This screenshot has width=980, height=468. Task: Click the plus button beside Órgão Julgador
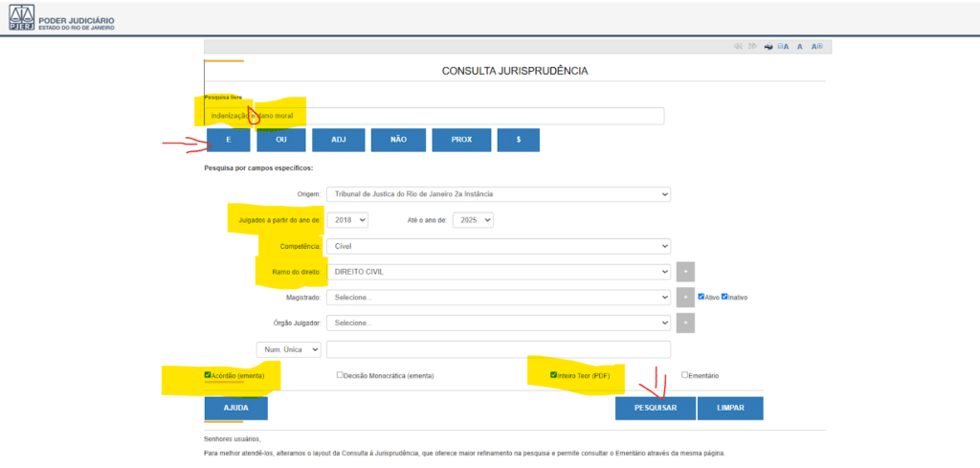[684, 323]
